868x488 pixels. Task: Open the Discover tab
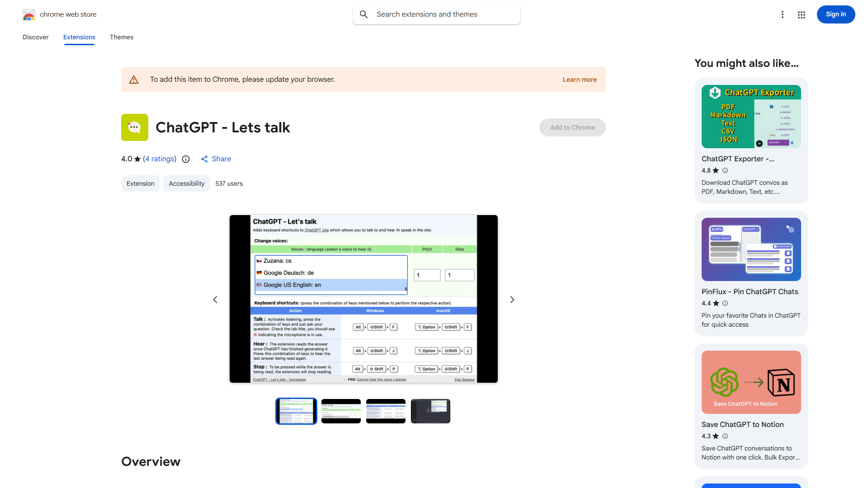click(x=35, y=37)
